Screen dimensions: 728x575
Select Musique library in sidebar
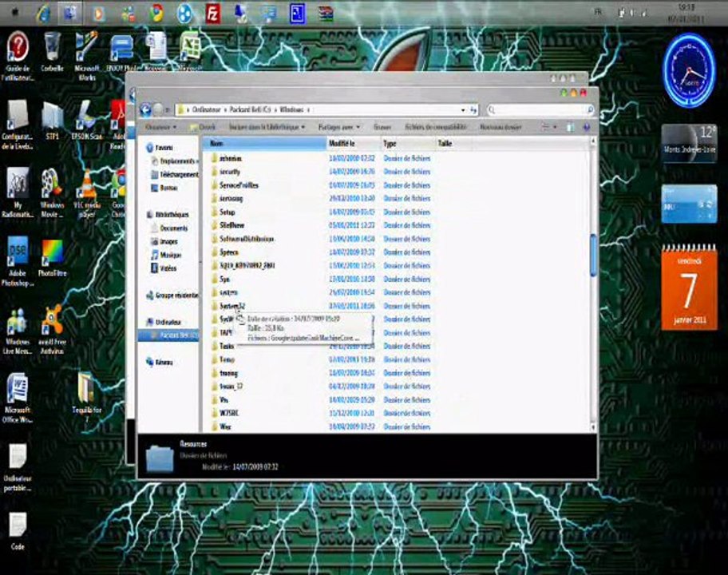[166, 255]
